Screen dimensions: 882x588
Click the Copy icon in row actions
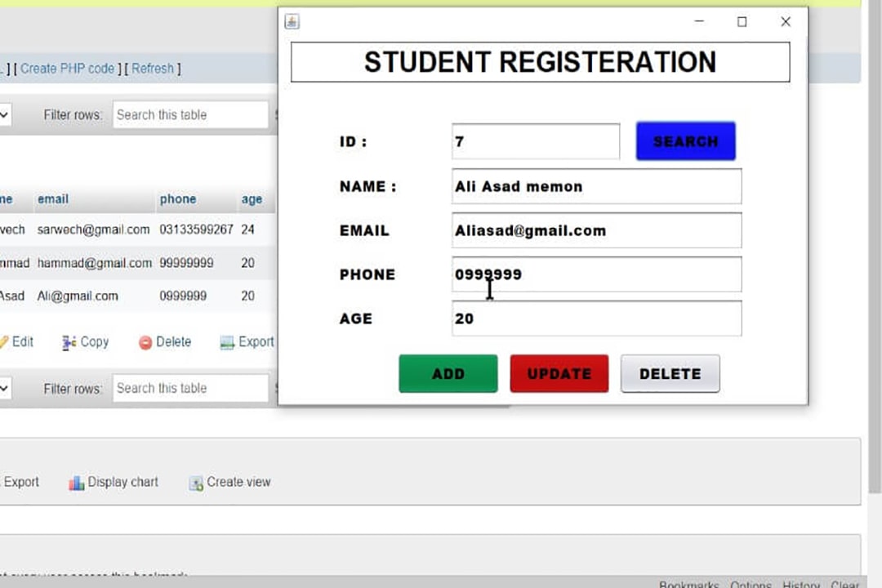[69, 343]
